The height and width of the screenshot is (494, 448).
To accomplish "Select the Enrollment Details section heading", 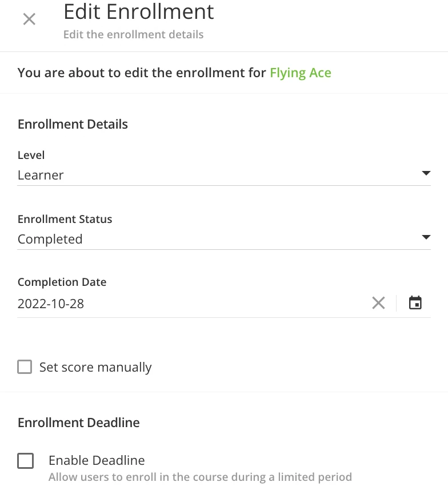I will [x=73, y=124].
